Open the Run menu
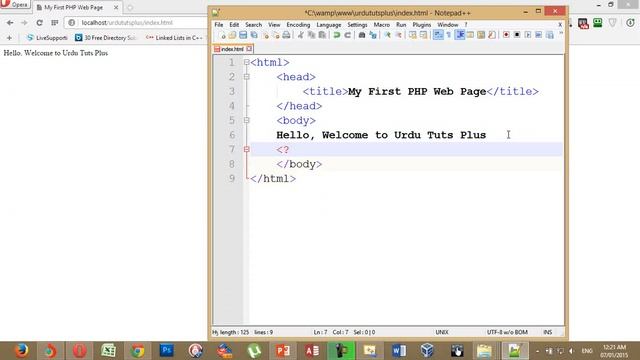The width and height of the screenshot is (640, 360). (x=401, y=25)
